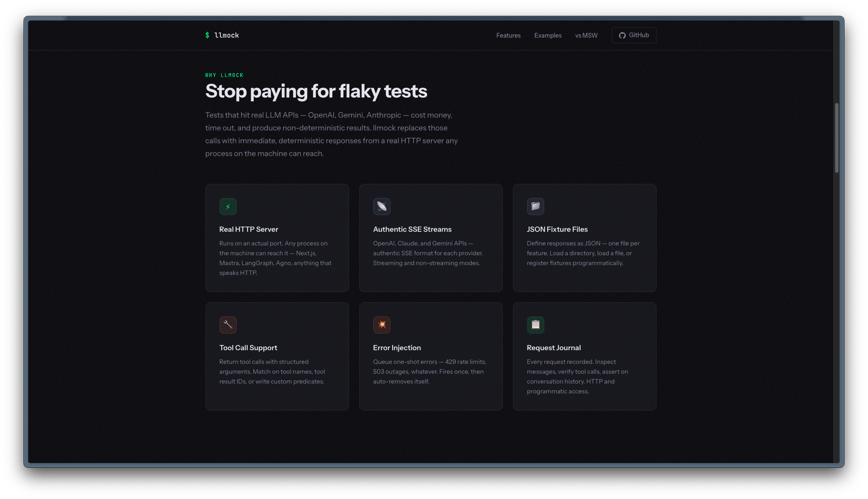868x499 pixels.
Task: Click the page's vertical scrollbar thumb
Action: pyautogui.click(x=837, y=138)
